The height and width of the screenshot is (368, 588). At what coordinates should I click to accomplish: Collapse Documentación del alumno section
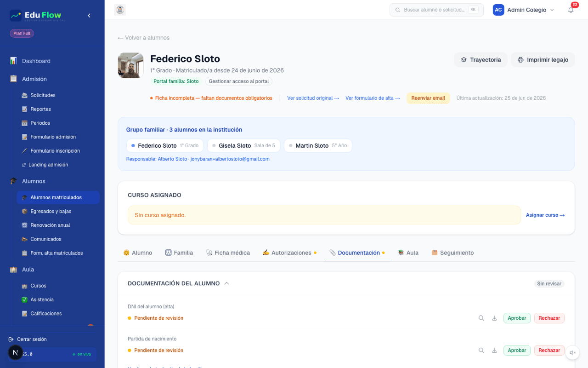click(226, 283)
